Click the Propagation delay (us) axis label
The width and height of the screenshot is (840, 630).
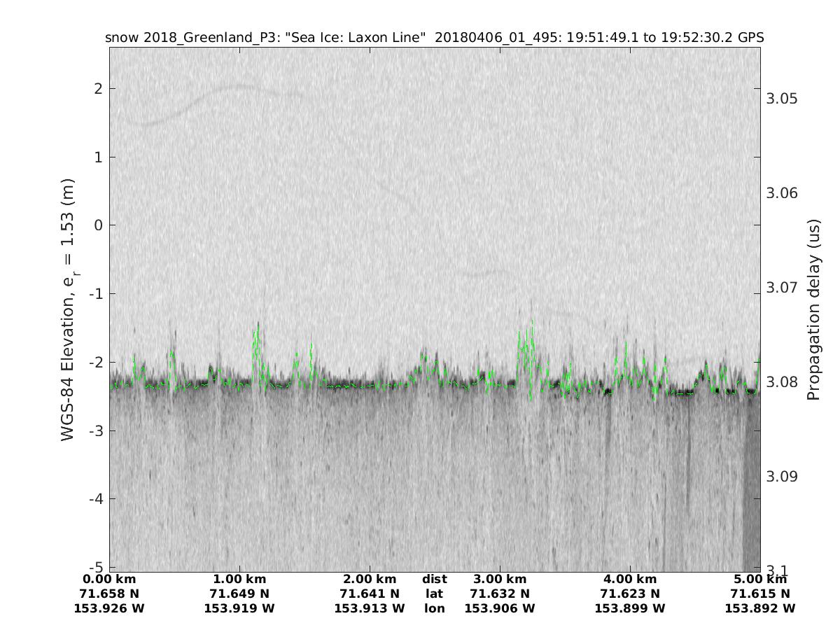(813, 309)
